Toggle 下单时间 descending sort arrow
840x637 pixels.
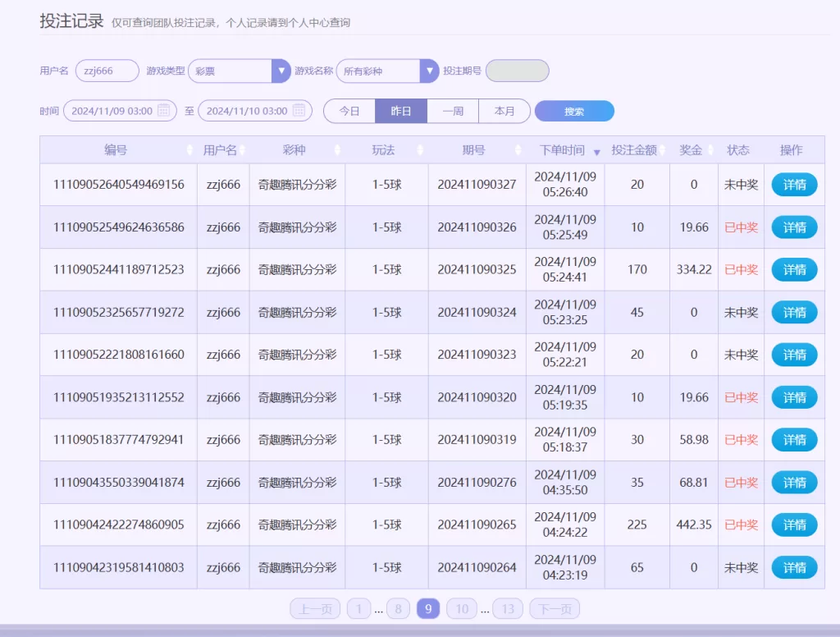pyautogui.click(x=597, y=153)
